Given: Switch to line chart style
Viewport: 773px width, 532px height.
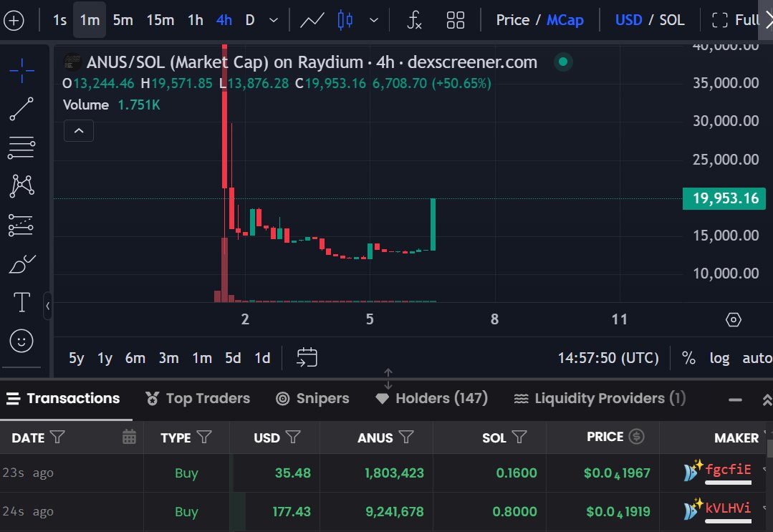Looking at the screenshot, I should tap(312, 20).
